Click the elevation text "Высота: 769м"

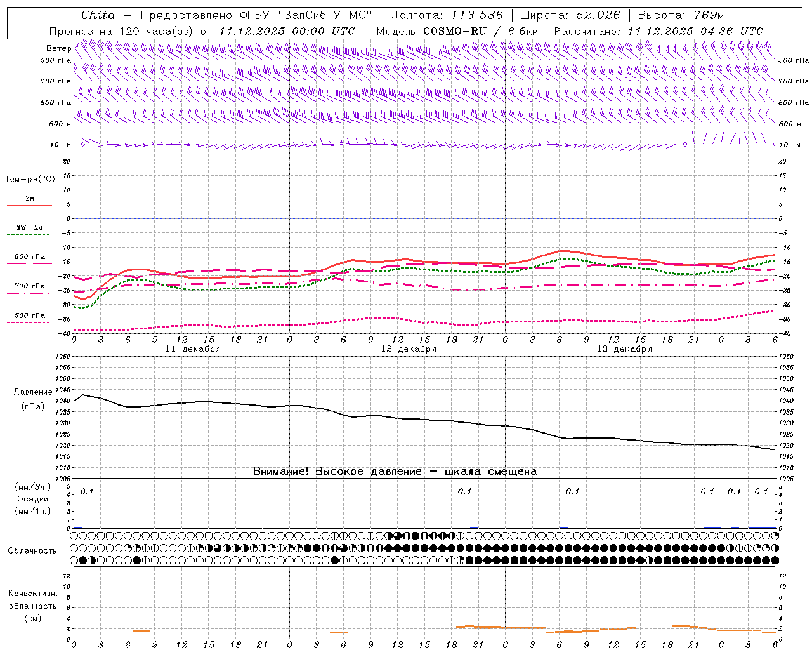681,15
